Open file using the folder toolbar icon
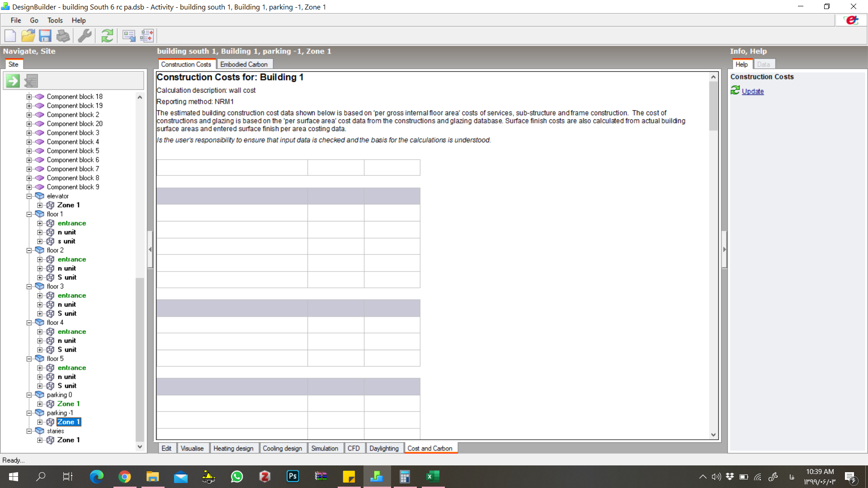Screen dimensions: 868x488 click(28, 36)
